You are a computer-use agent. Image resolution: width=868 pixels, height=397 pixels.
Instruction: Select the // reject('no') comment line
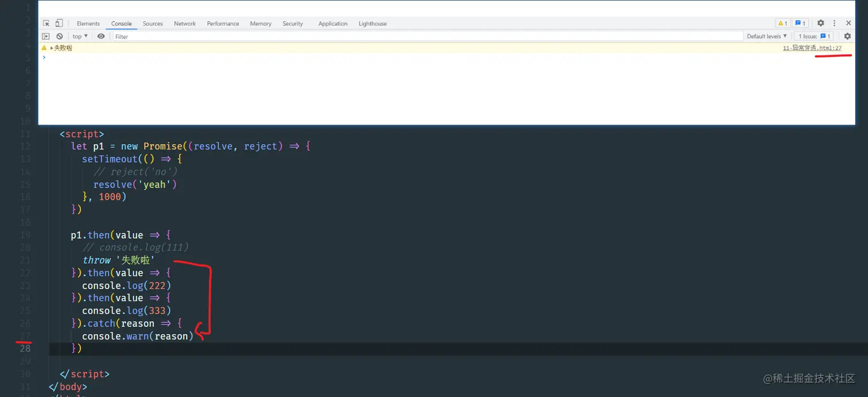[135, 172]
